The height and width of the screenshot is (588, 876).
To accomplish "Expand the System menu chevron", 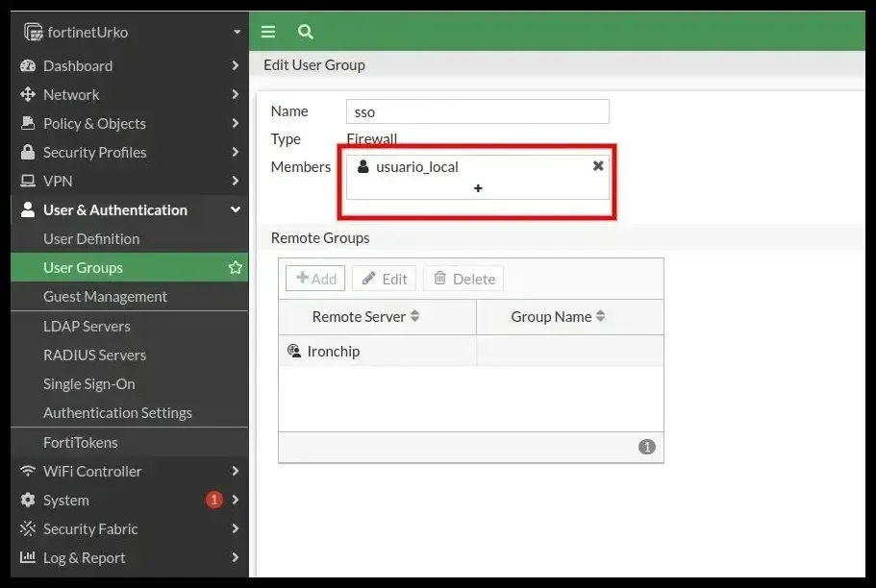I will coord(236,500).
